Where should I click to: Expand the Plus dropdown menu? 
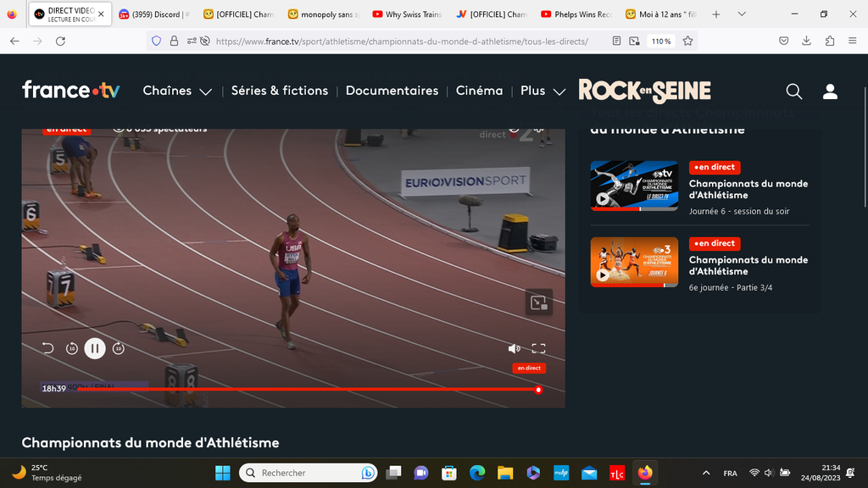tap(543, 91)
